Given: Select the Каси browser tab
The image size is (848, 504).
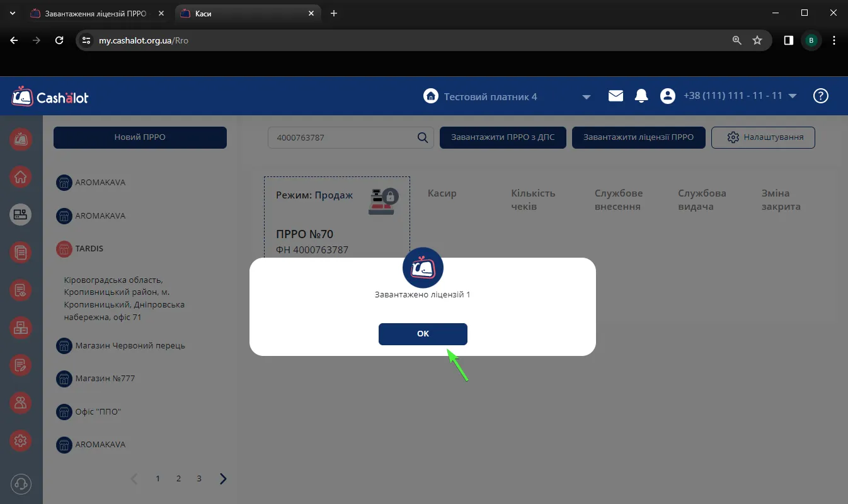Looking at the screenshot, I should [247, 13].
